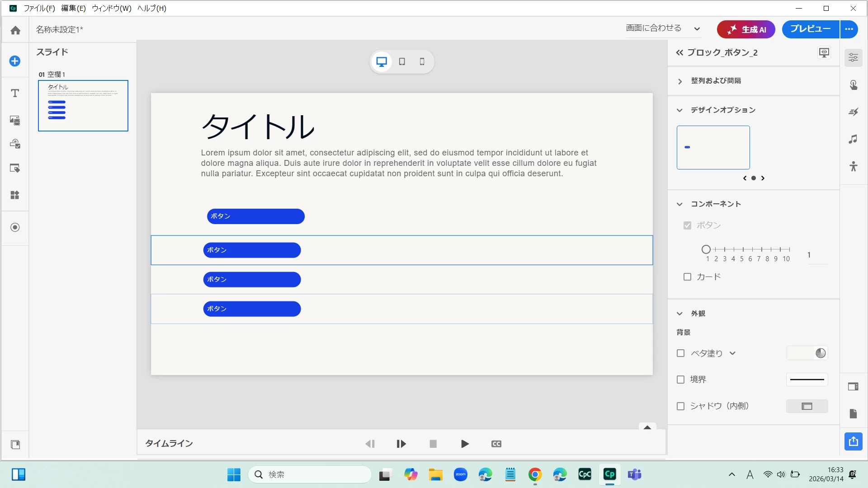The image size is (868, 488).
Task: Click the blue add slide plus icon
Action: coord(15,61)
